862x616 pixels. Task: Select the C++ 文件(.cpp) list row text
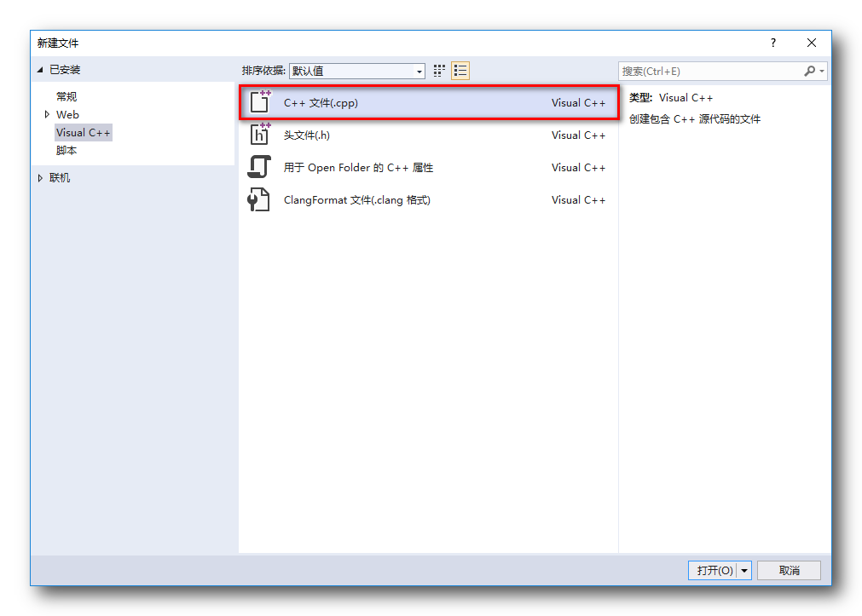[321, 103]
